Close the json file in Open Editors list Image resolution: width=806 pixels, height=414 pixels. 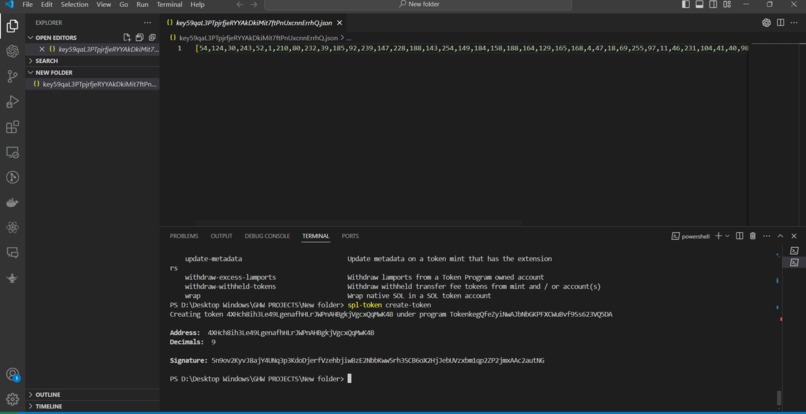42,49
